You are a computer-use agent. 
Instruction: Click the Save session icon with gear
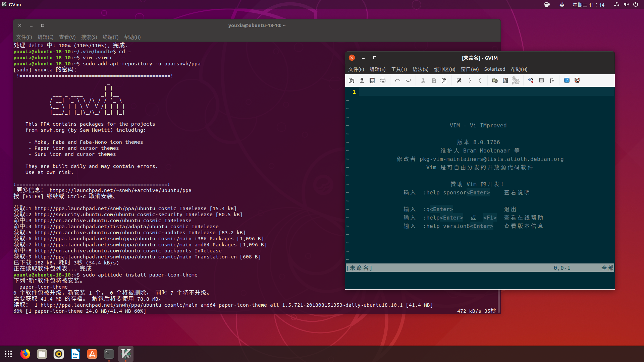505,80
